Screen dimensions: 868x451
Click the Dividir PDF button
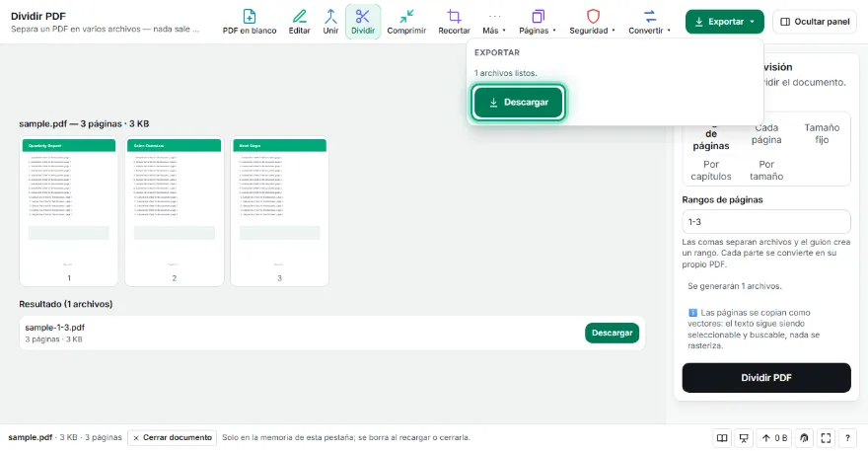(x=766, y=378)
